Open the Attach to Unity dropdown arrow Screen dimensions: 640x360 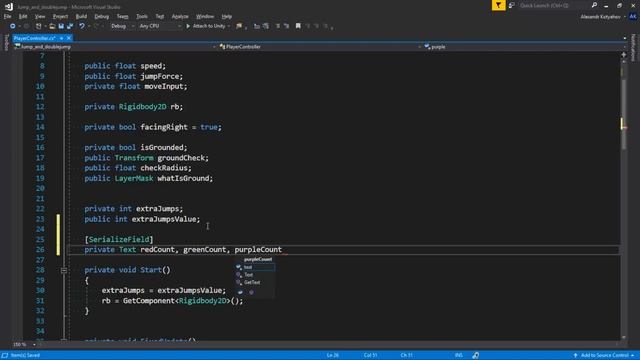click(x=229, y=26)
